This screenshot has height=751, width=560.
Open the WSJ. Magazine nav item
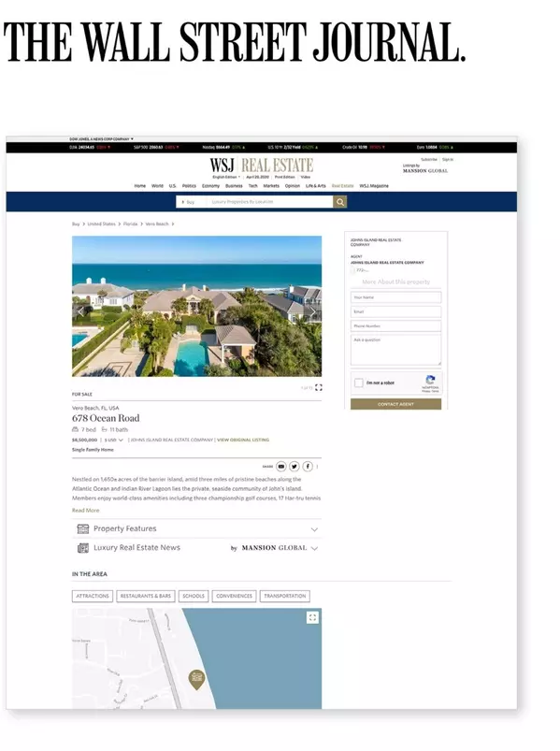[374, 186]
